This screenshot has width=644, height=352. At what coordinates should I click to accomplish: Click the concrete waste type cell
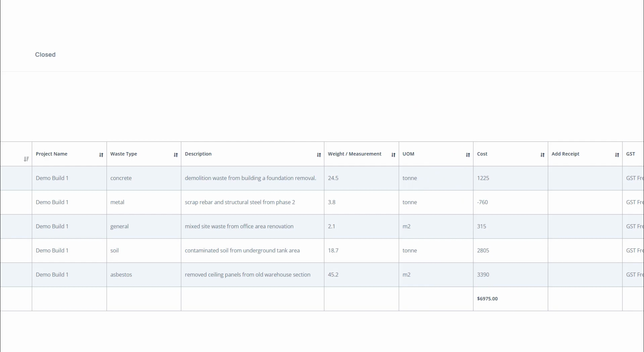pos(121,178)
